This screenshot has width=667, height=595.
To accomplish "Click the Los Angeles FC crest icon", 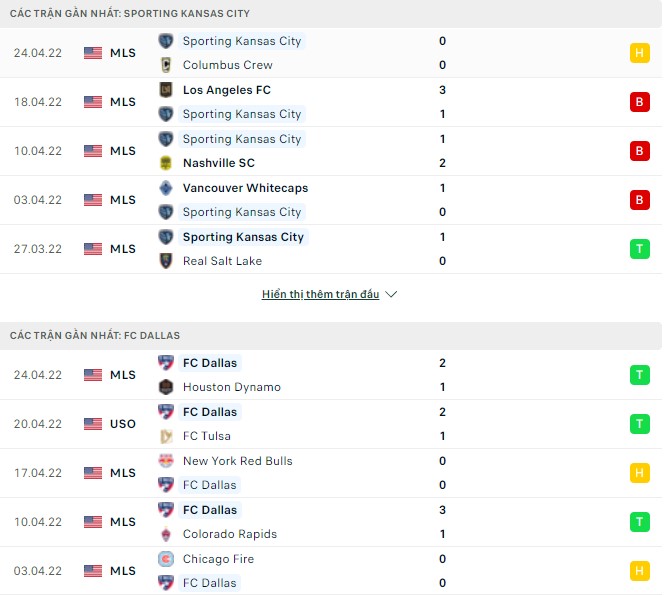I will point(166,90).
